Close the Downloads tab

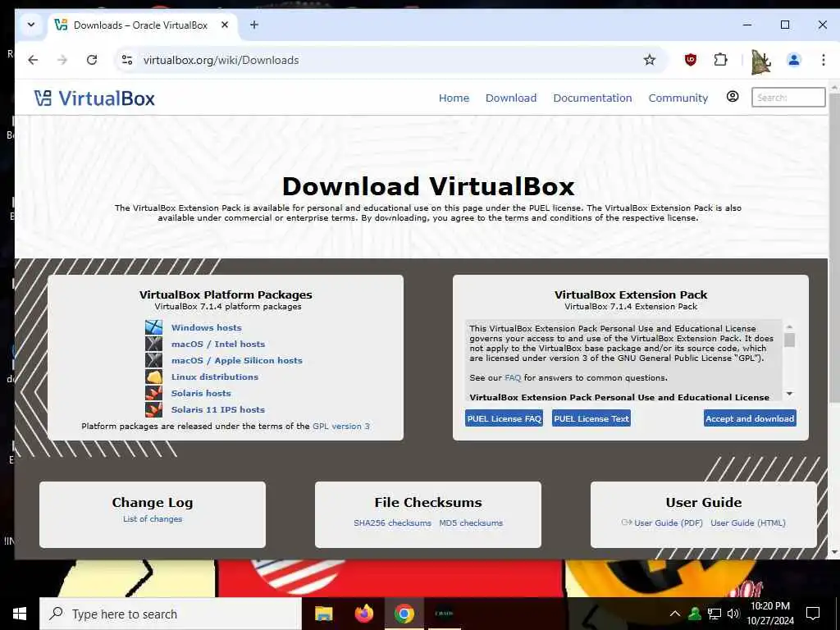(225, 25)
